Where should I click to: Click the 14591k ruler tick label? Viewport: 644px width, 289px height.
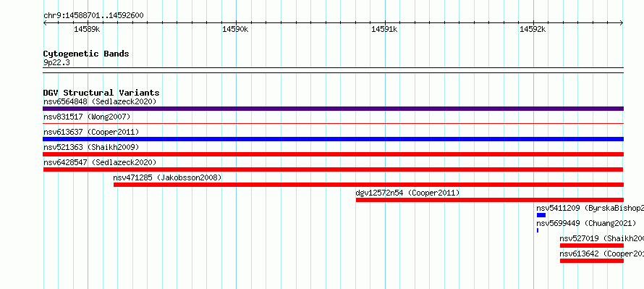click(384, 29)
